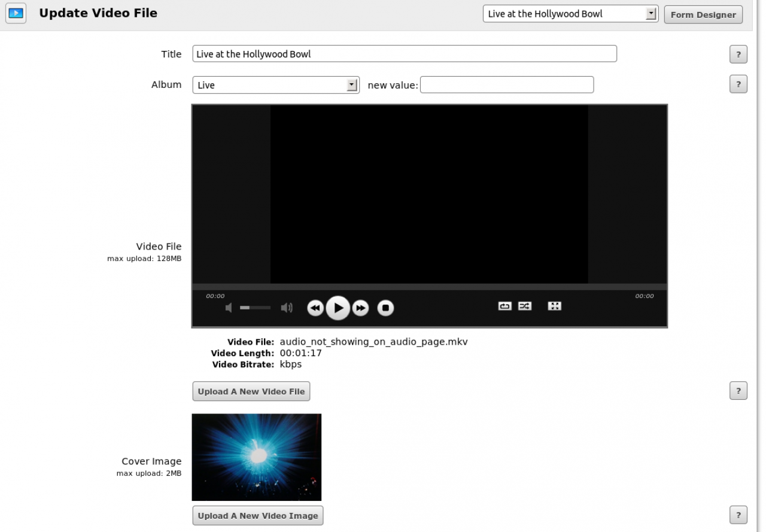Screen dimensions: 766x532
Task: Open help for the Title field
Action: pos(738,54)
